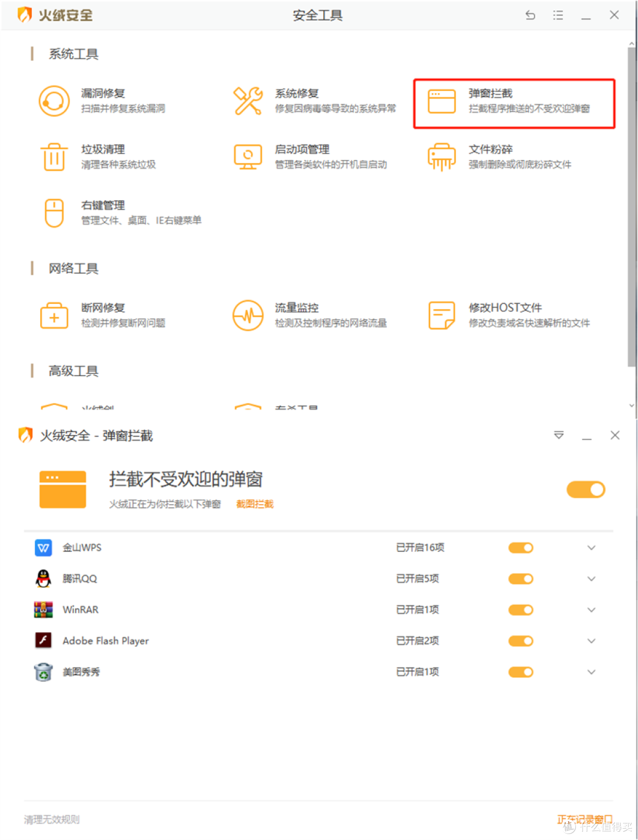The image size is (638, 840).
Task: Click the 已开启5项 status for 腾讯QQ
Action: tap(418, 579)
